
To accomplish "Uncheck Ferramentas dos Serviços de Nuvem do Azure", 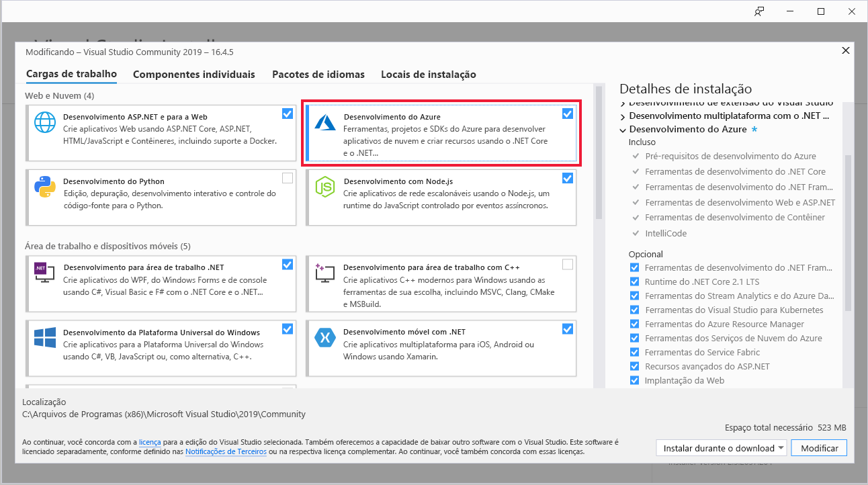I will (x=634, y=339).
